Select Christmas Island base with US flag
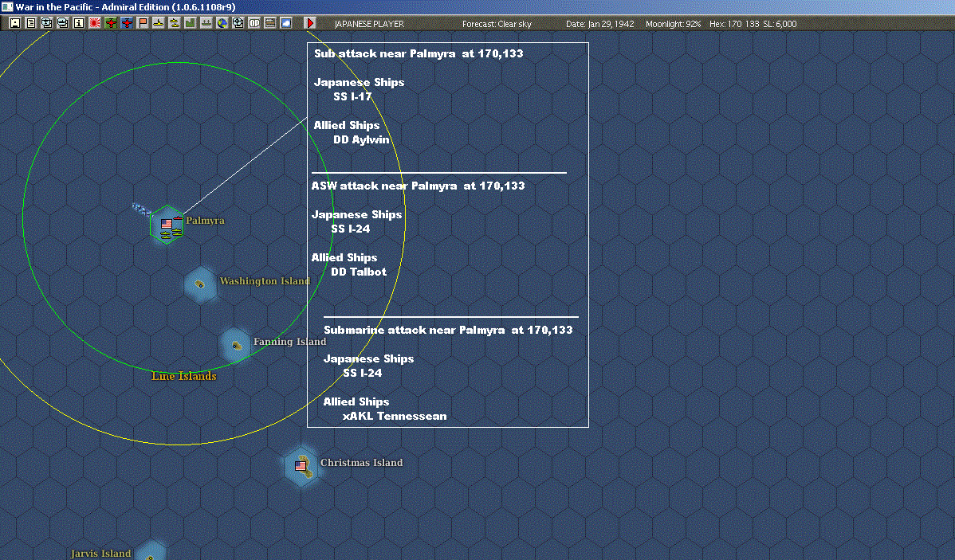The width and height of the screenshot is (955, 560). tap(301, 466)
